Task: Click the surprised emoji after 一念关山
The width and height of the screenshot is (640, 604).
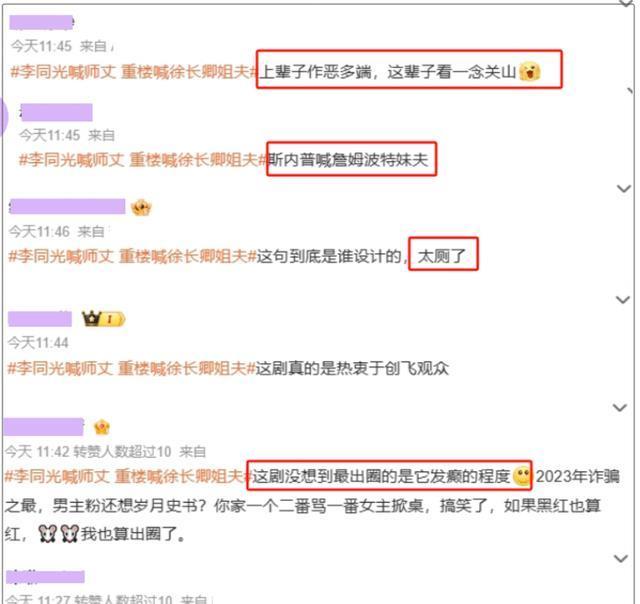Action: pyautogui.click(x=530, y=72)
